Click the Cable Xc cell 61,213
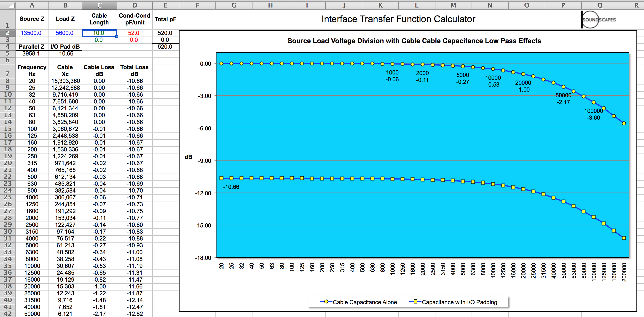644x317 pixels. [65, 246]
